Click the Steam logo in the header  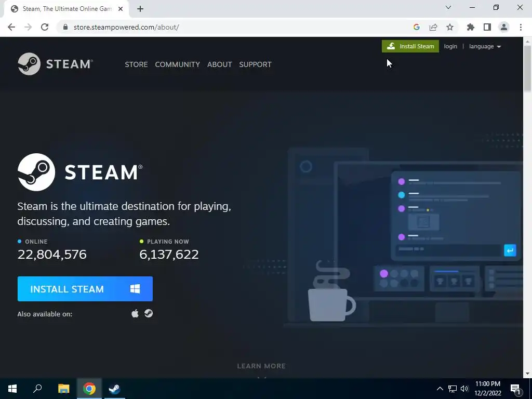(55, 64)
